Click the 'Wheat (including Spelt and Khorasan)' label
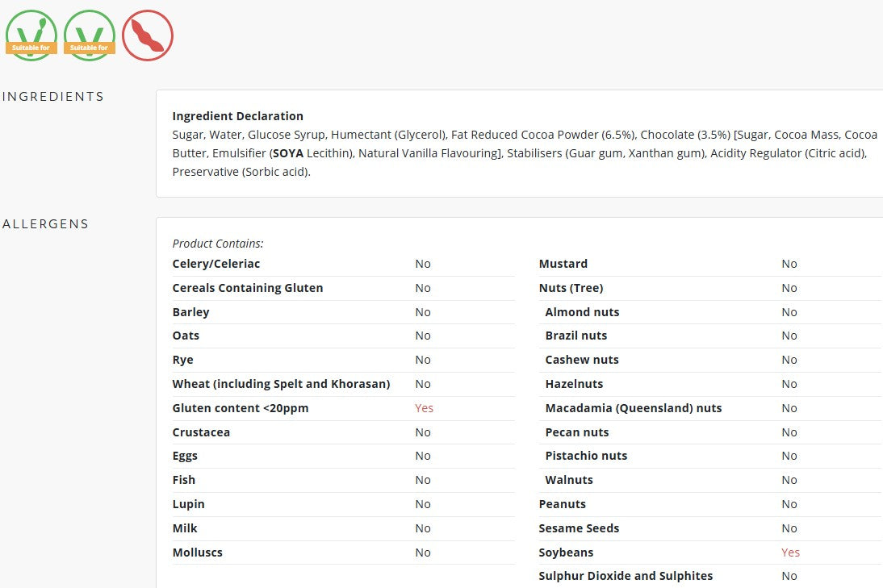 281,384
